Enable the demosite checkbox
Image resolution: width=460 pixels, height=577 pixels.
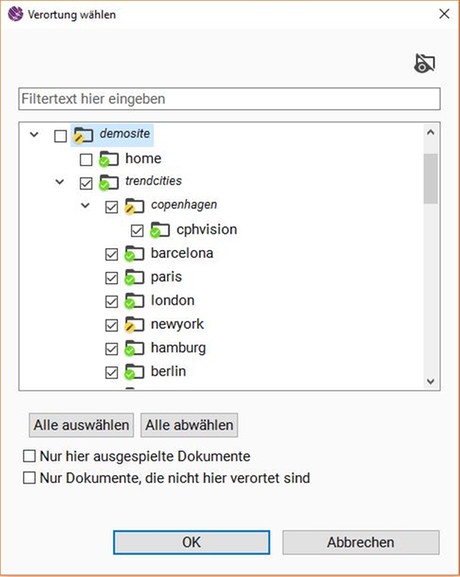point(60,136)
